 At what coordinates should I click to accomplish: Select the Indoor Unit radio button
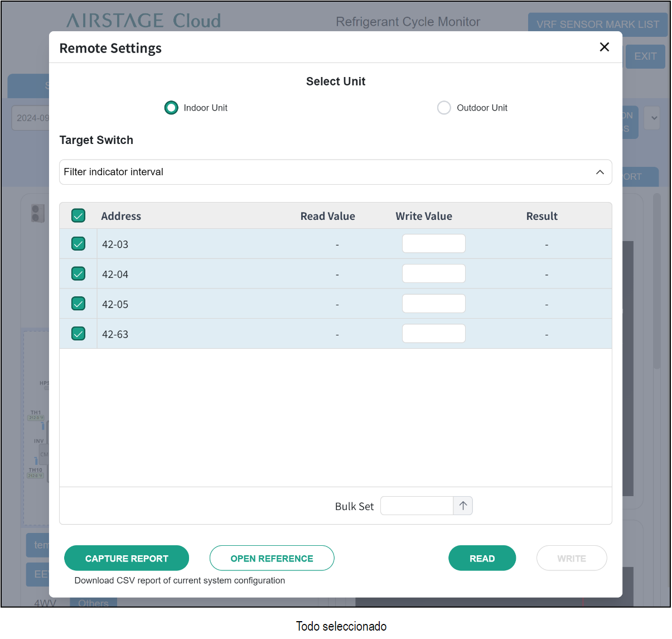(171, 108)
